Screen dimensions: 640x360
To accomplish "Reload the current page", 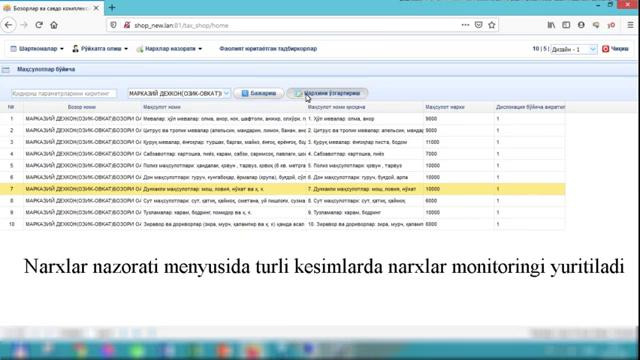I will [39, 25].
